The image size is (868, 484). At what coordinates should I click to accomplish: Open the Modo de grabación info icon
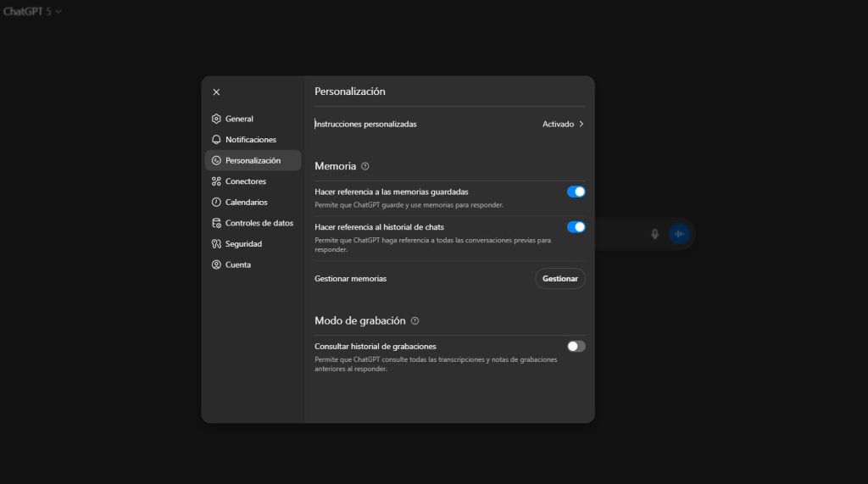point(415,320)
